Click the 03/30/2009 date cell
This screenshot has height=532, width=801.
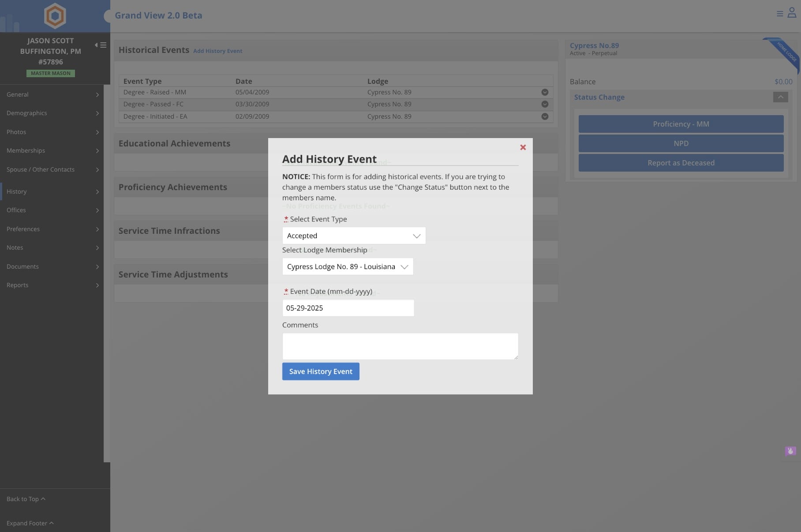click(x=252, y=104)
